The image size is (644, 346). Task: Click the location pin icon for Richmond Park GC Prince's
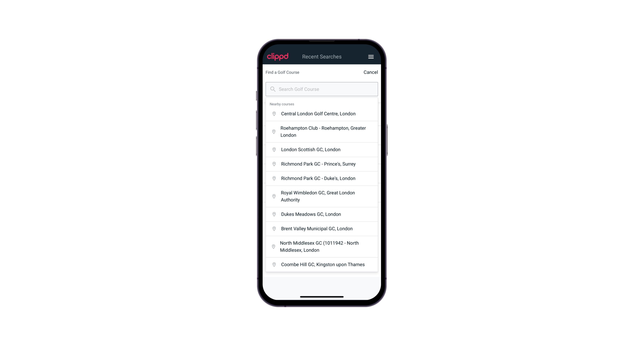(x=273, y=164)
